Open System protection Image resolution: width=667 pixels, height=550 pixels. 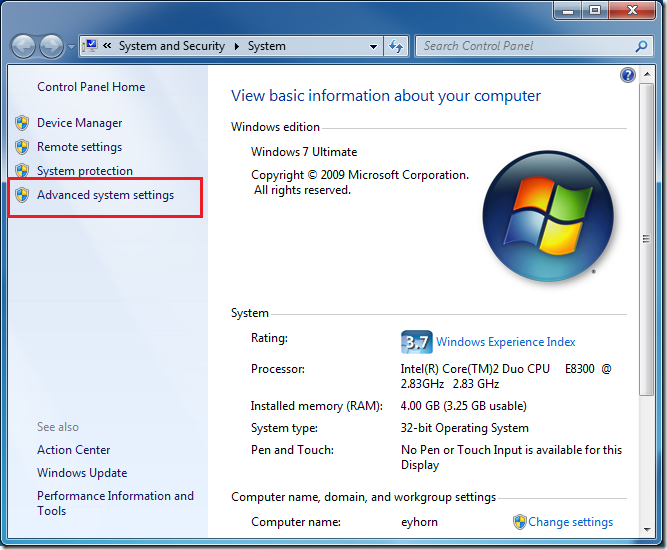[85, 171]
